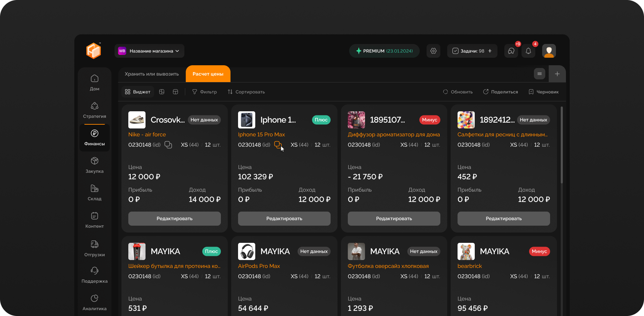This screenshot has height=316, width=644.
Task: Open the Фильтр filter options
Action: coord(204,92)
